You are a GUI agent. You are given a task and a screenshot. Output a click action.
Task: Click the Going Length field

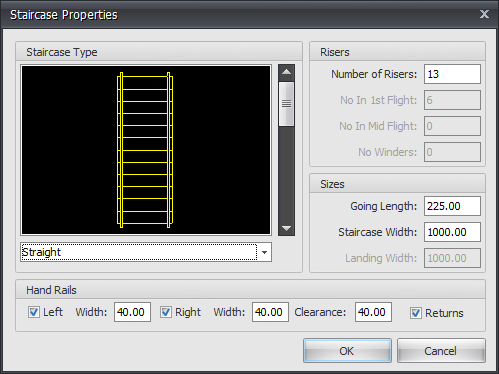[452, 206]
